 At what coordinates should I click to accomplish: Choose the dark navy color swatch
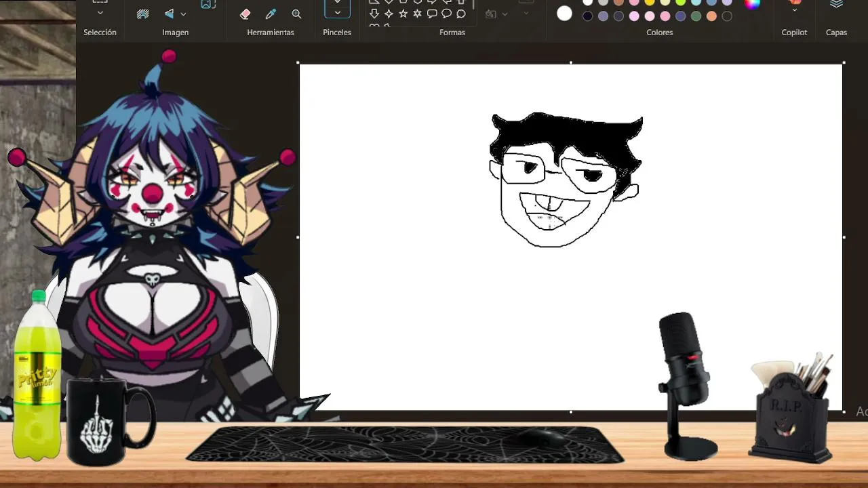click(588, 16)
